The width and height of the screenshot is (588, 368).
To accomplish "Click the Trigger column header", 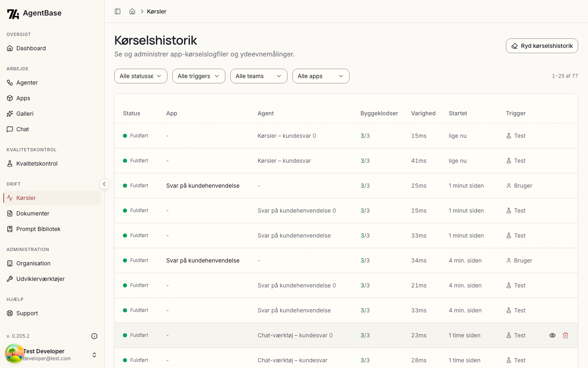I will click(x=516, y=113).
